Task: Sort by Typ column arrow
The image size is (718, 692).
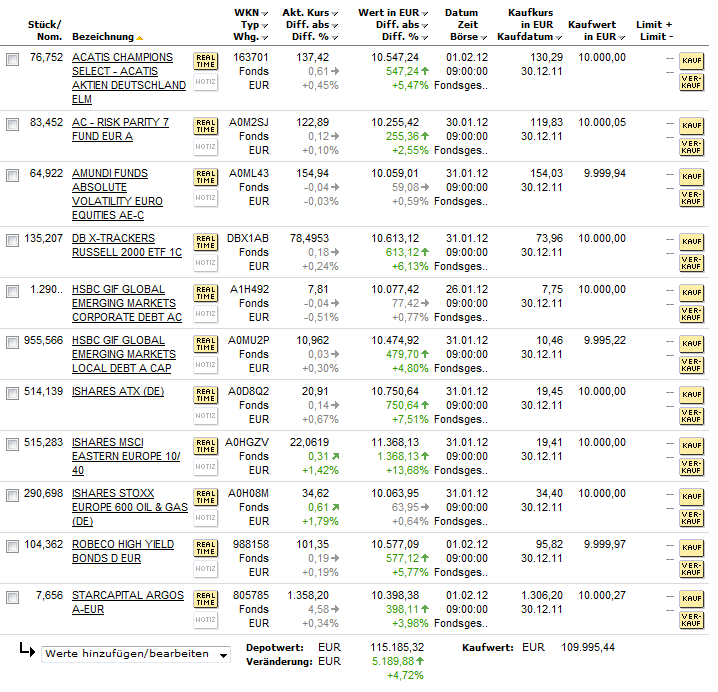Action: click(265, 26)
